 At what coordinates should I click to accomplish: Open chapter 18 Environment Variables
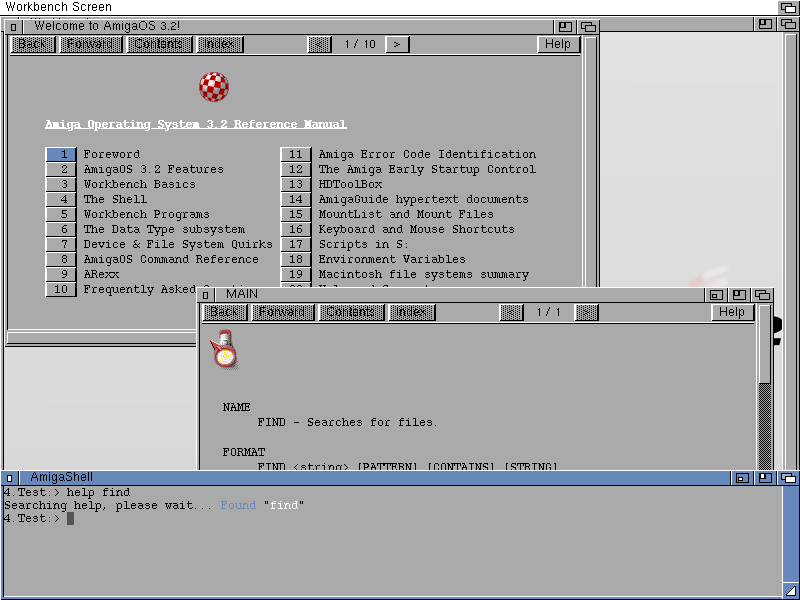click(x=296, y=260)
